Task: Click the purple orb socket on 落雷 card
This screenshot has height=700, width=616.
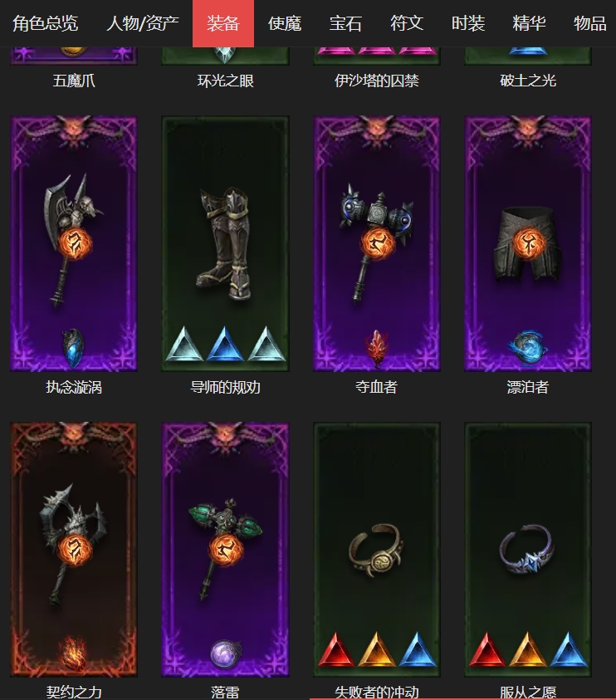Action: (226, 653)
